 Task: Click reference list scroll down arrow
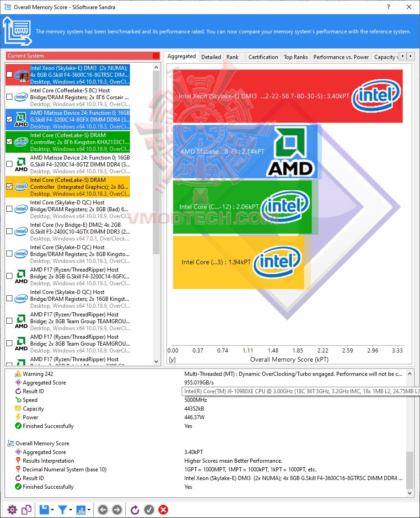(x=156, y=361)
